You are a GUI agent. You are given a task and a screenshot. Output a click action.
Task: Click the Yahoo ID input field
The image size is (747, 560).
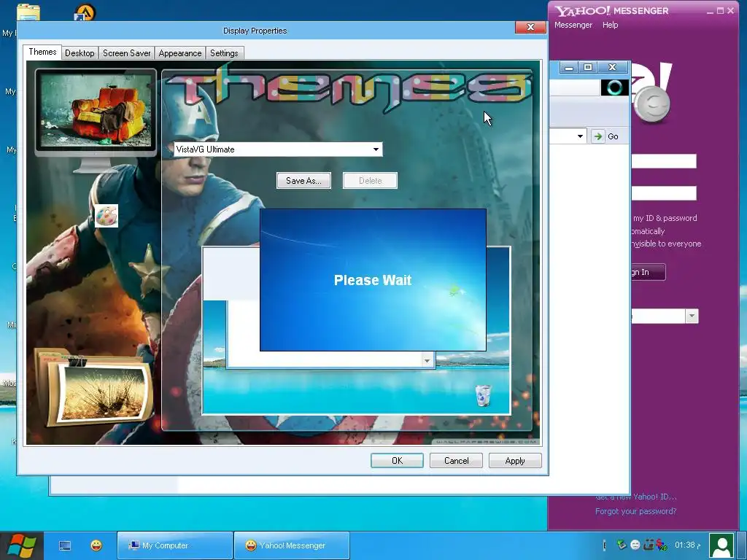(x=664, y=161)
